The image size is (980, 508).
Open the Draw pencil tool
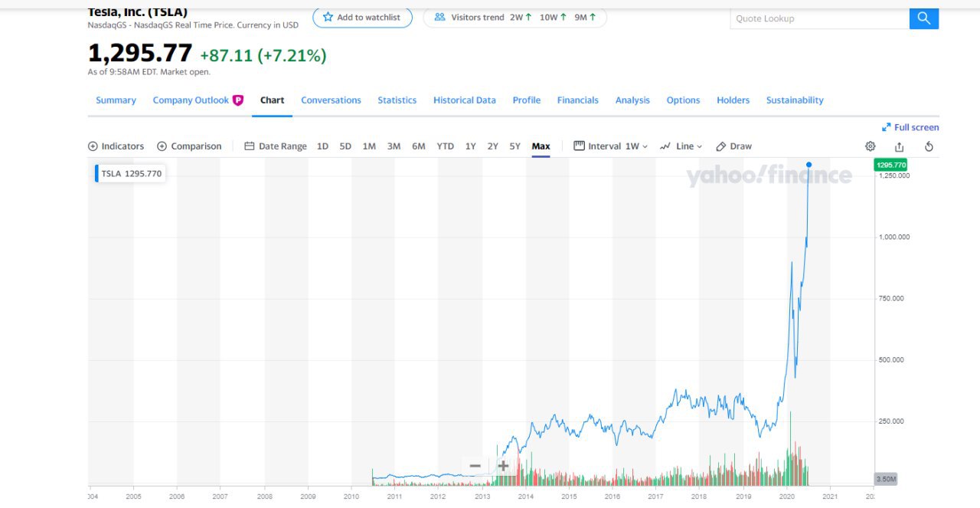[x=733, y=146]
